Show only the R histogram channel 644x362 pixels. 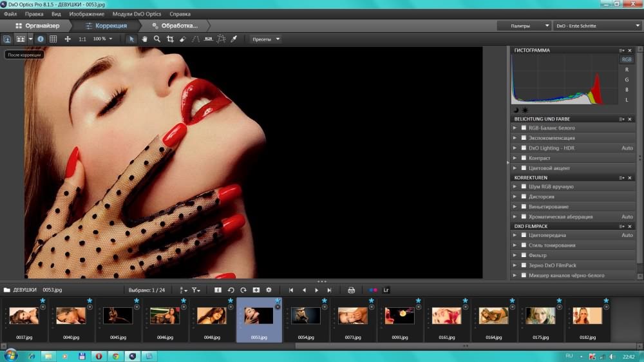coord(627,70)
